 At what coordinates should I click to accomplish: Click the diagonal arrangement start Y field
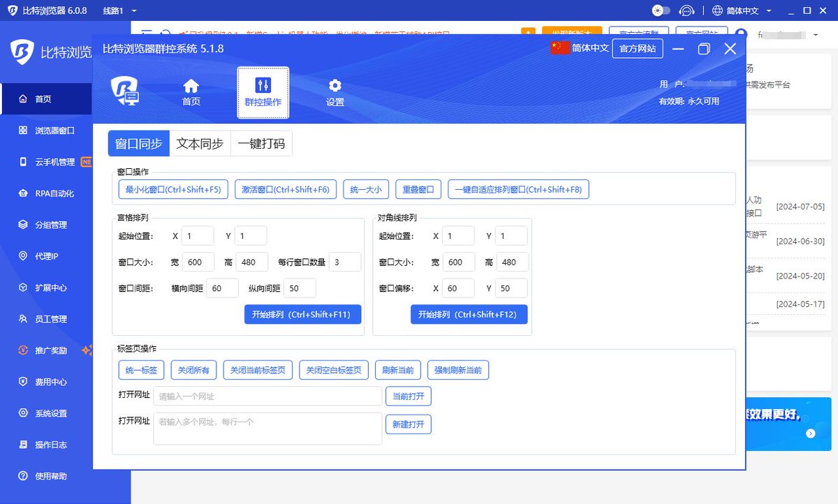(x=511, y=236)
